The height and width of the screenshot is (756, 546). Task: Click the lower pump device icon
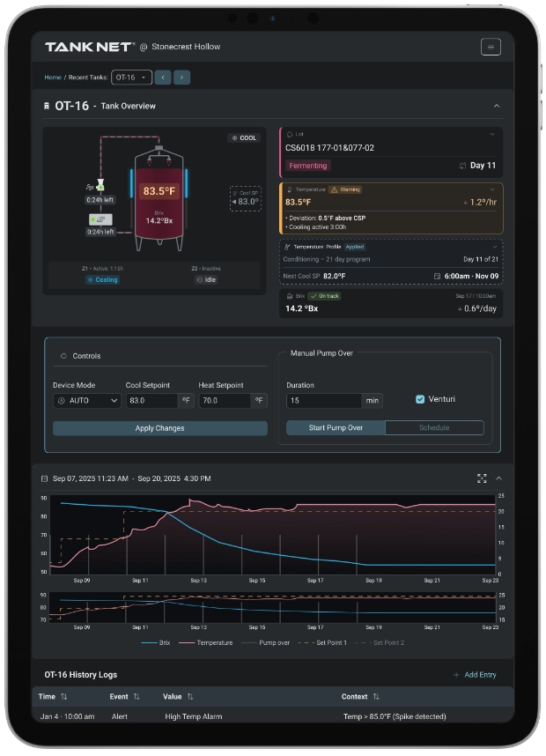point(100,219)
